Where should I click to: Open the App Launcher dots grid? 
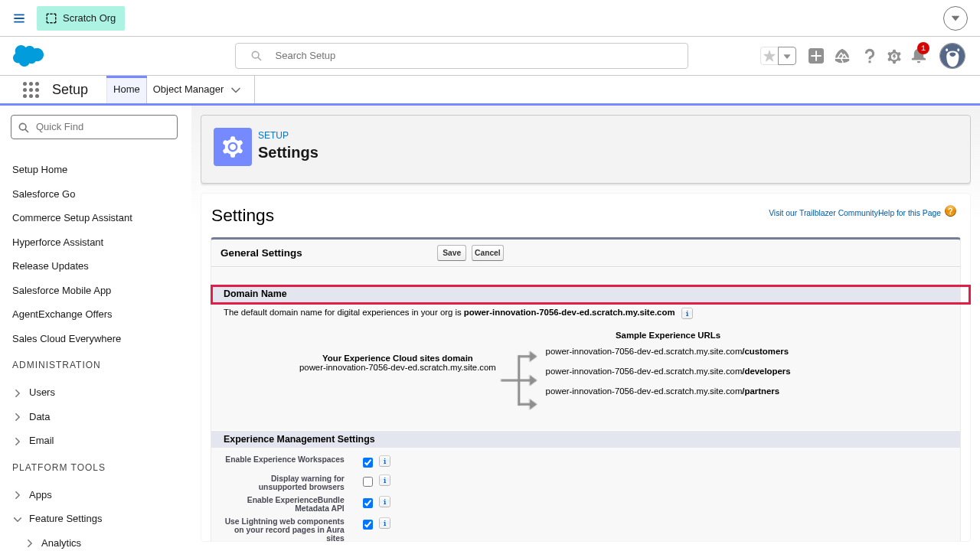point(31,90)
